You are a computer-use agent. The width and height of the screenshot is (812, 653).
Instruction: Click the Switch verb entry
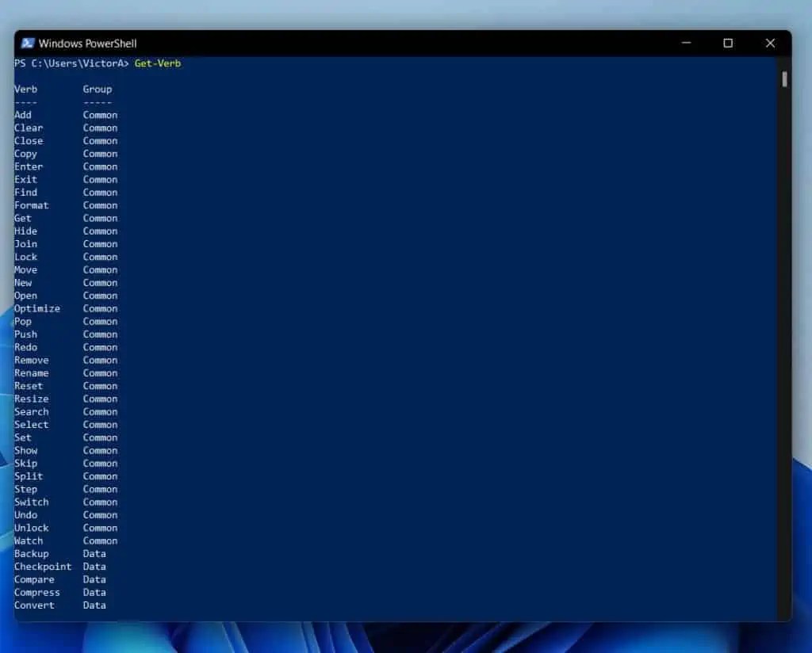31,503
